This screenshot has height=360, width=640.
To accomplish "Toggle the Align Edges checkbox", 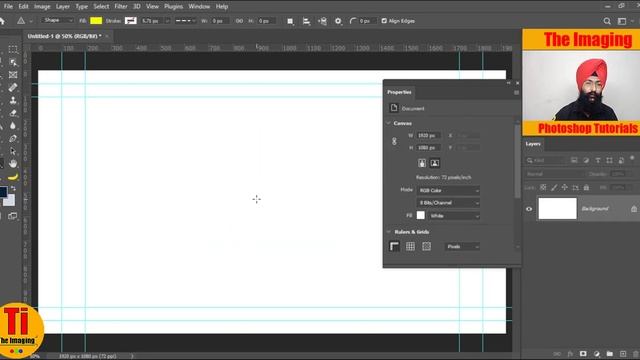I will click(x=384, y=21).
